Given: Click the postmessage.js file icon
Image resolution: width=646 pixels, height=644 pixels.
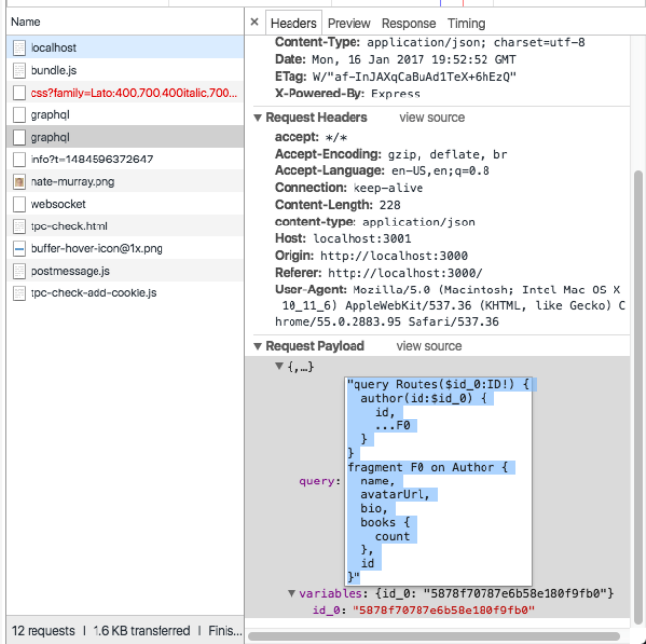Looking at the screenshot, I should 19,271.
